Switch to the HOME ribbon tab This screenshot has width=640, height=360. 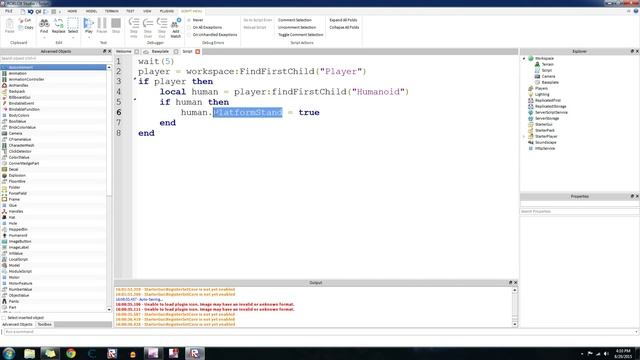72,11
